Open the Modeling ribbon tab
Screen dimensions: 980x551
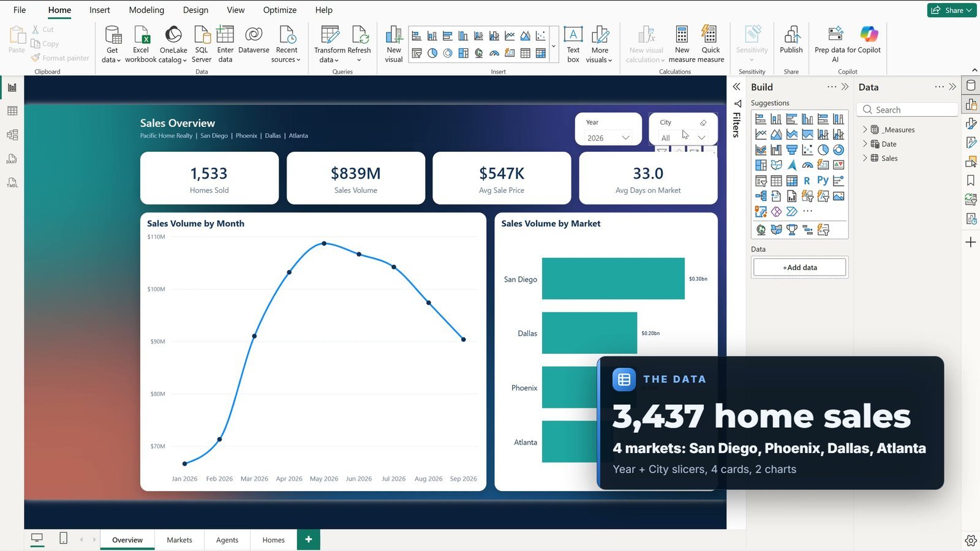(x=146, y=10)
